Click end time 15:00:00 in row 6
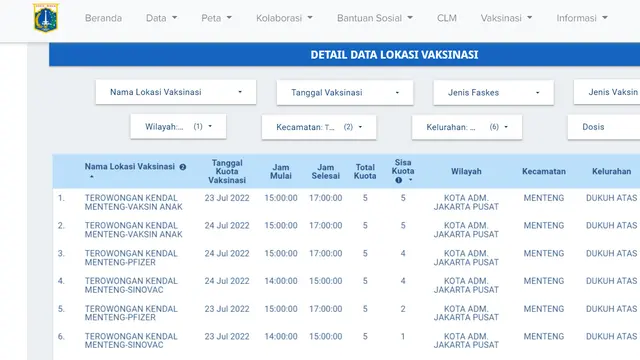640x360 pixels. coord(326,337)
